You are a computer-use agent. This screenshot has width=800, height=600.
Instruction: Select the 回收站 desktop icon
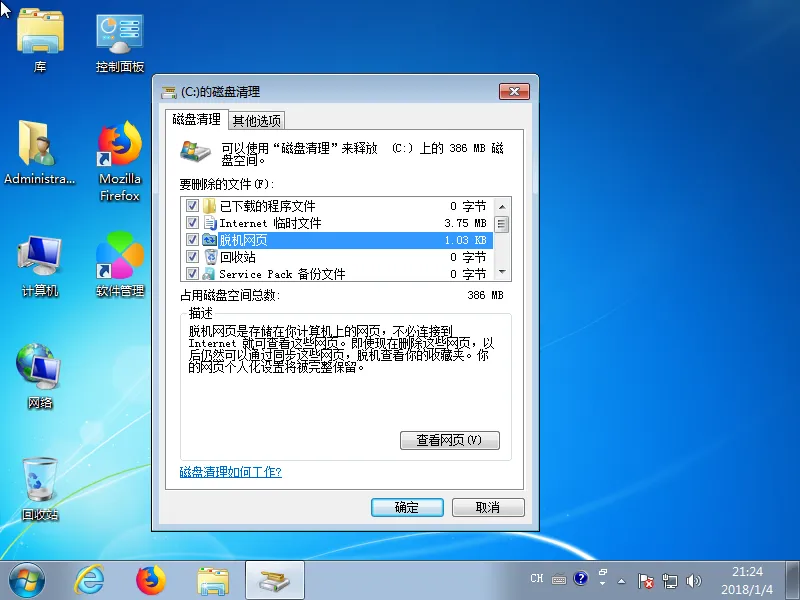click(40, 489)
